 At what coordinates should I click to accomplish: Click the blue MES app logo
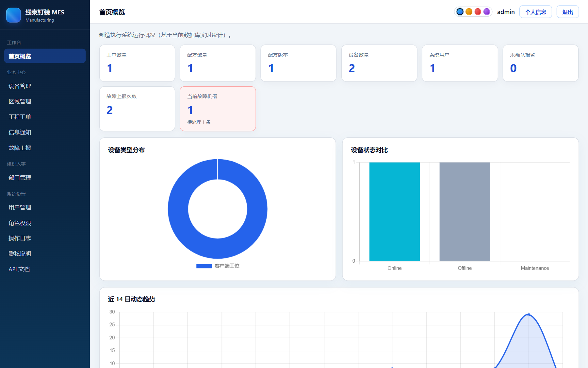click(x=13, y=15)
